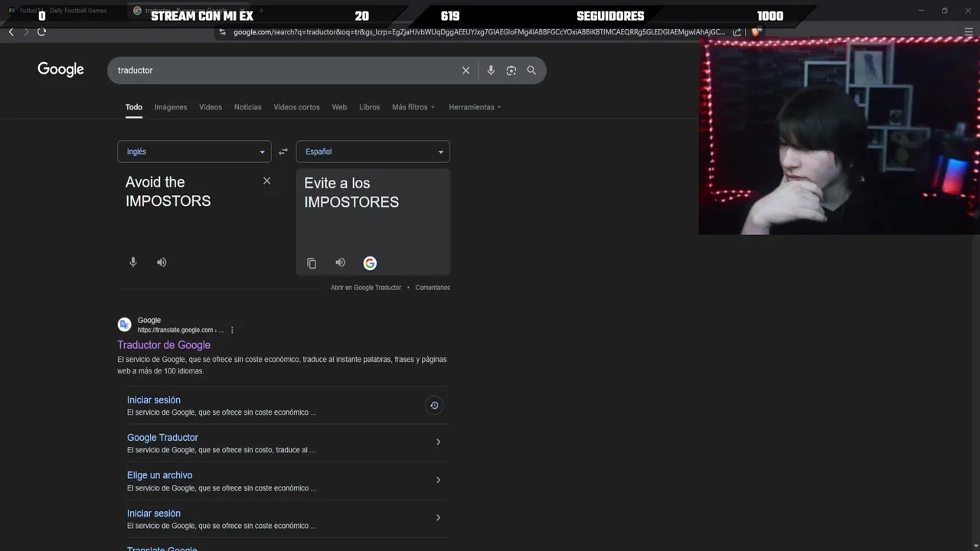This screenshot has height=551, width=980.
Task: Dictate source text with the microphone icon
Action: 133,262
